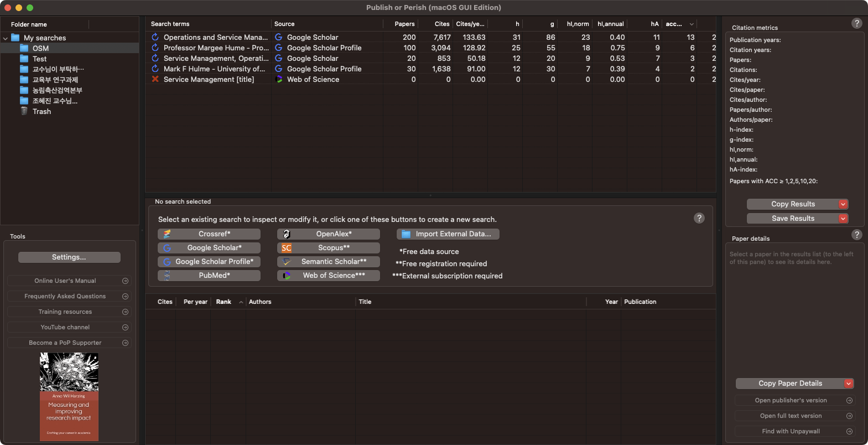Viewport: 868px width, 445px height.
Task: Click the folder icon next to Test
Action: (24, 59)
